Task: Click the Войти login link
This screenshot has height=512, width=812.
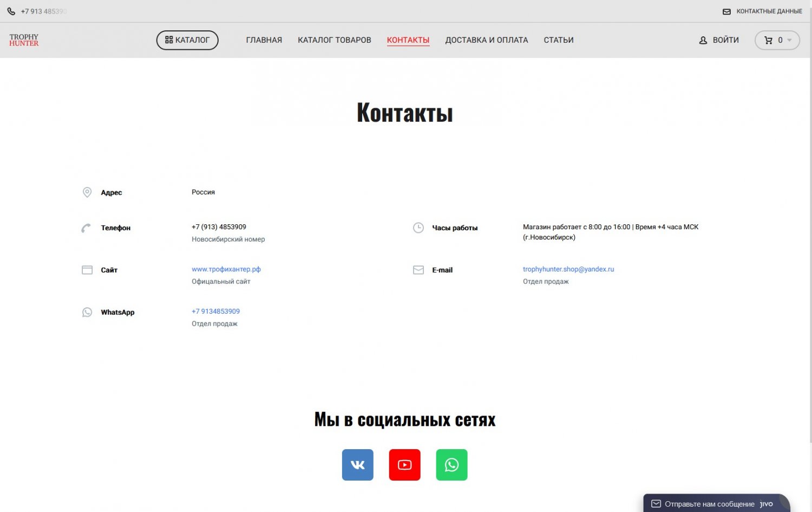Action: tap(725, 40)
